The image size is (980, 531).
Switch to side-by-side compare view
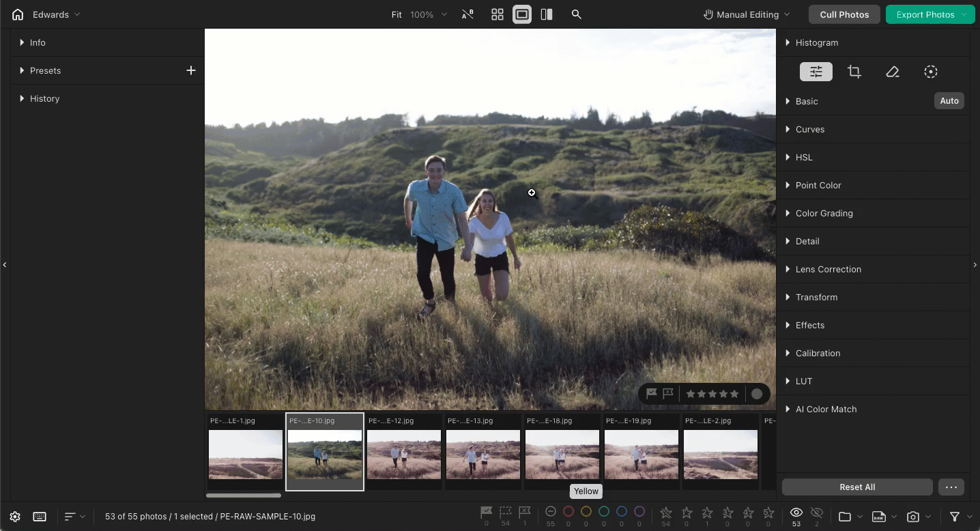547,14
